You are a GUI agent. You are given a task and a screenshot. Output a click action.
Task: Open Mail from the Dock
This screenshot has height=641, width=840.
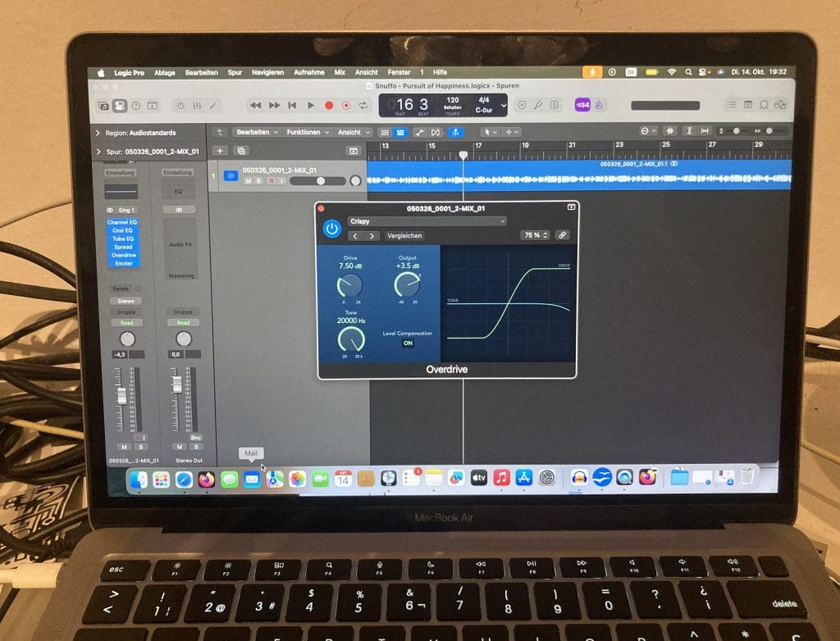coord(252,479)
